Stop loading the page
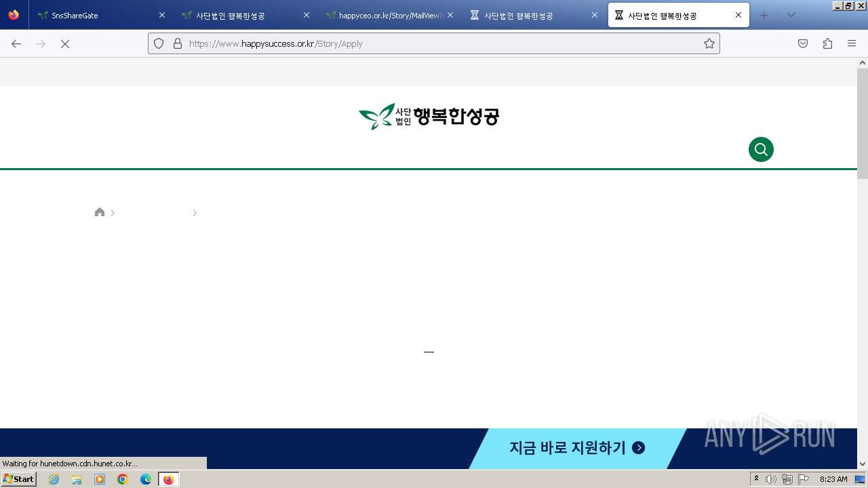868x488 pixels. click(65, 43)
